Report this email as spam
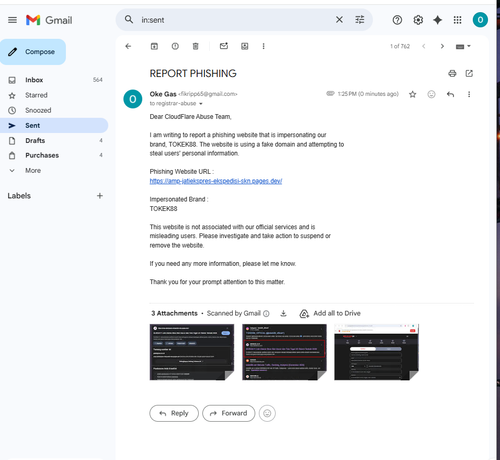 click(175, 46)
